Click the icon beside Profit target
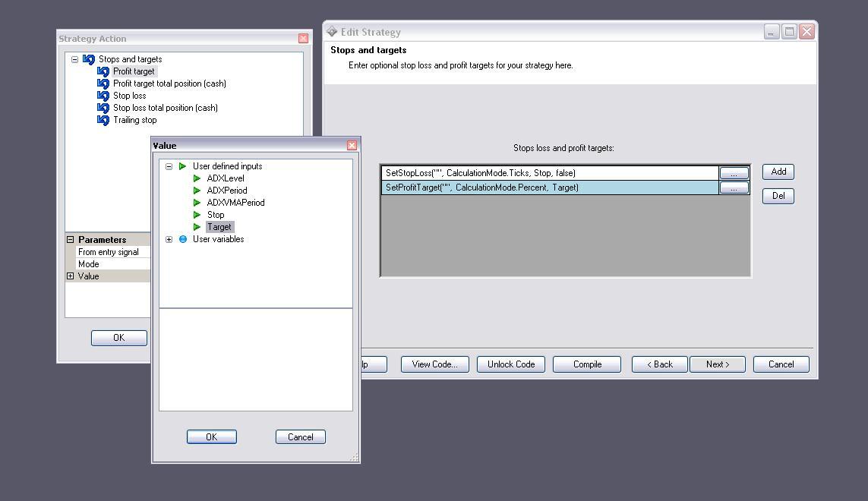The width and height of the screenshot is (868, 501). tap(103, 71)
